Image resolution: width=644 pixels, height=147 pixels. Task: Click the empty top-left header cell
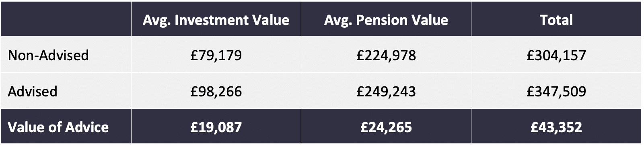click(66, 19)
